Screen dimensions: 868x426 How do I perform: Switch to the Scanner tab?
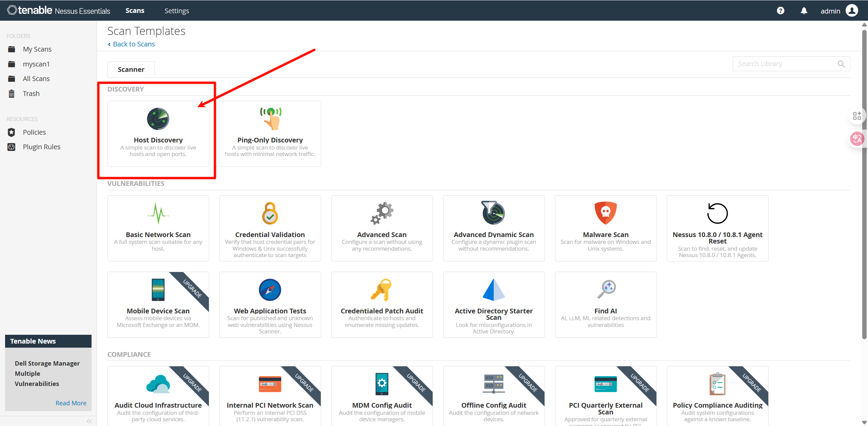[x=131, y=70]
